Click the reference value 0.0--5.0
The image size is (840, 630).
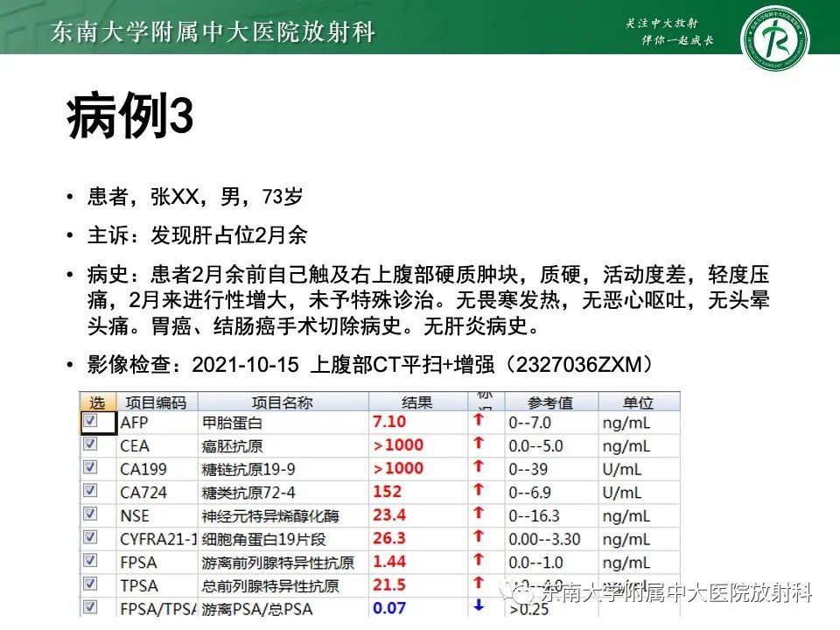tap(535, 445)
